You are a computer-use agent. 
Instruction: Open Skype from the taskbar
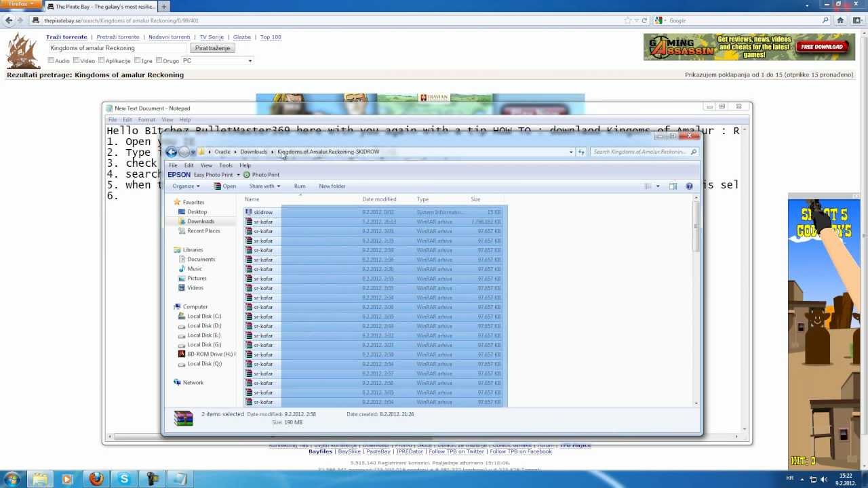point(124,479)
